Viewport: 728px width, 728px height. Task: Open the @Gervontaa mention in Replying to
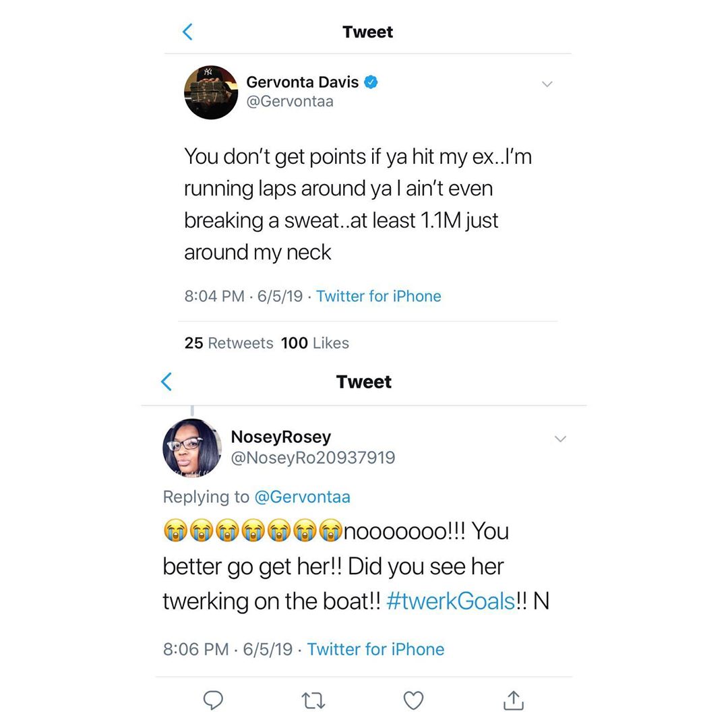point(303,497)
